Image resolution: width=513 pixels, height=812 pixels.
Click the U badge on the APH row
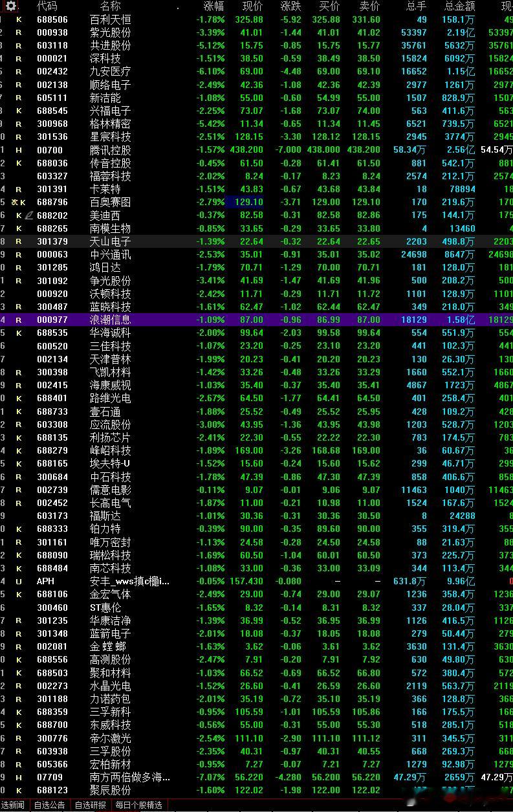(19, 582)
